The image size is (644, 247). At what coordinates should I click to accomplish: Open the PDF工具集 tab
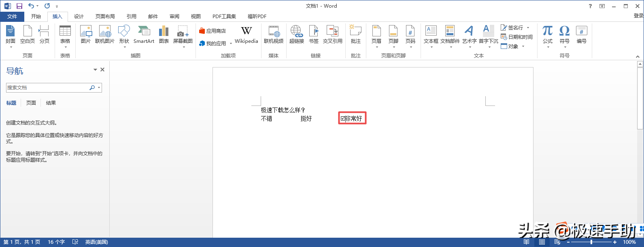click(x=224, y=17)
